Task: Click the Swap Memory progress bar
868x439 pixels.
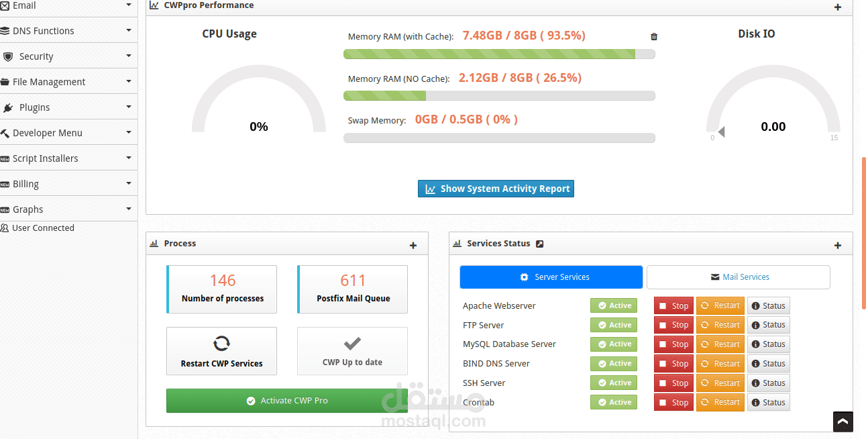Action: pos(499,138)
